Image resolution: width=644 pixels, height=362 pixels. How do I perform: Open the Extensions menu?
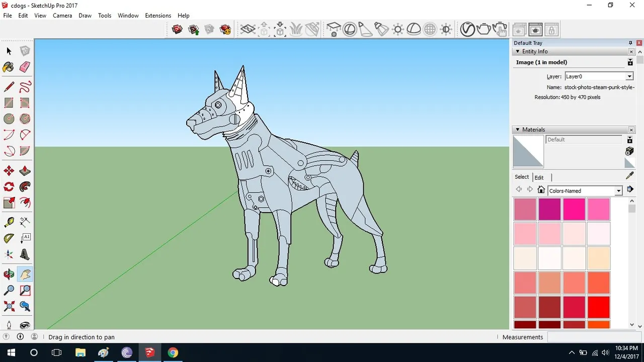pyautogui.click(x=158, y=16)
